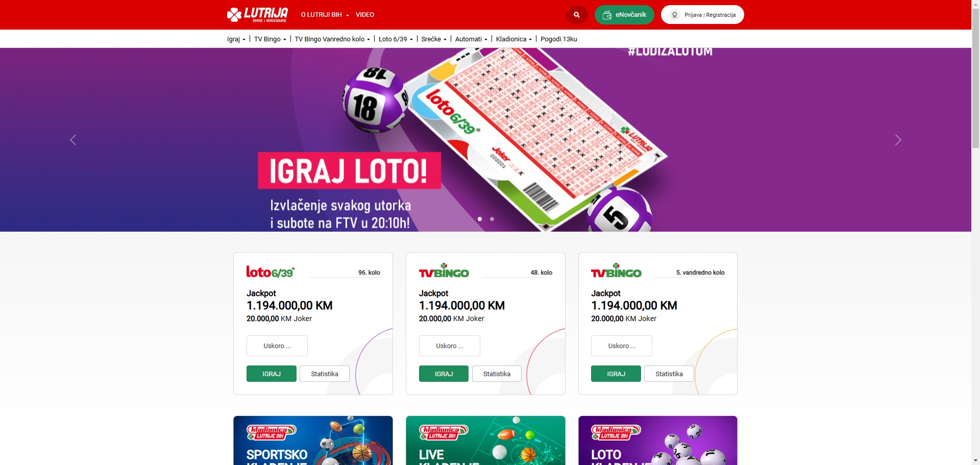
Task: Expand the TV Bingo Vanredno kolo menu
Action: click(332, 39)
